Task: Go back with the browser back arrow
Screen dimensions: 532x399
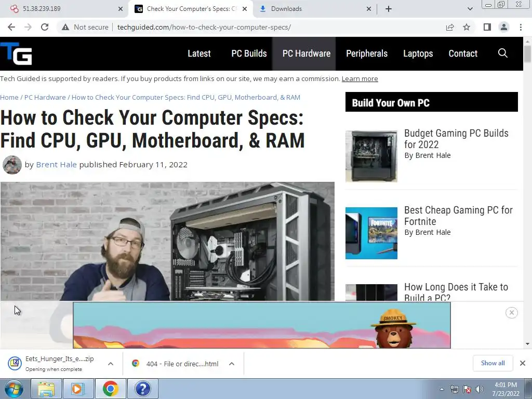Action: point(11,27)
